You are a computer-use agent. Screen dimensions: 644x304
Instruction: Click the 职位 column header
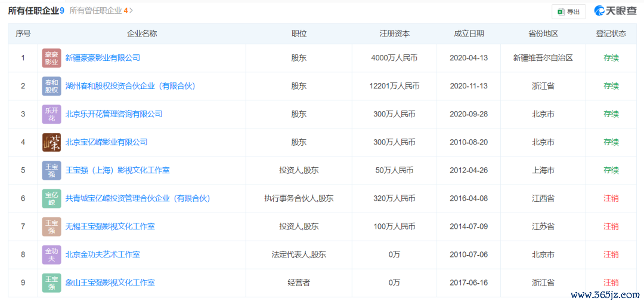299,33
